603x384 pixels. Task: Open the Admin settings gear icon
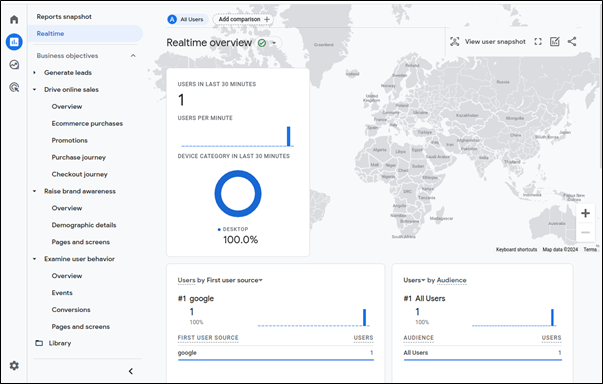14,366
